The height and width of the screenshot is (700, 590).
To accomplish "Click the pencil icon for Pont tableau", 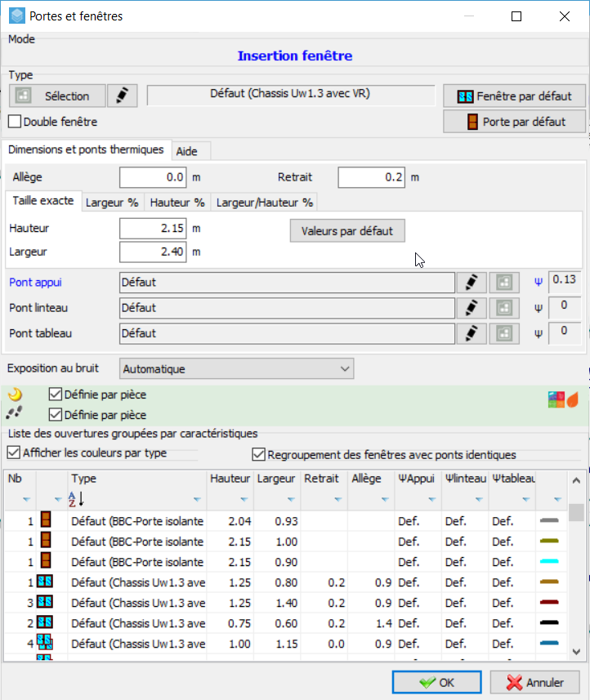I will (x=472, y=333).
